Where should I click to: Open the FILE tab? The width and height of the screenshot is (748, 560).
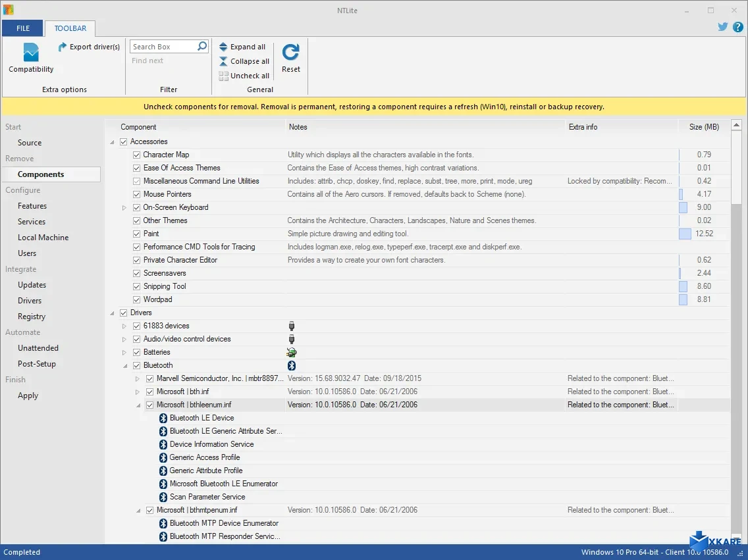coord(23,28)
